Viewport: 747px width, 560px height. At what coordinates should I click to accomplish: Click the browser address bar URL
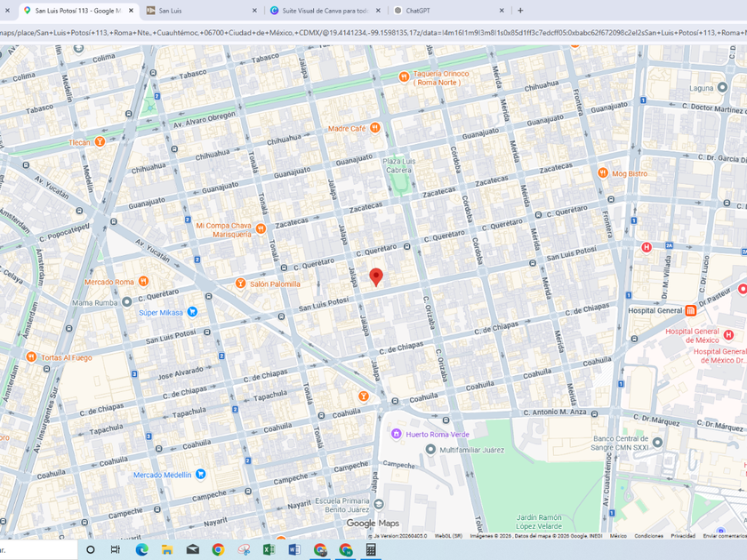point(373,33)
